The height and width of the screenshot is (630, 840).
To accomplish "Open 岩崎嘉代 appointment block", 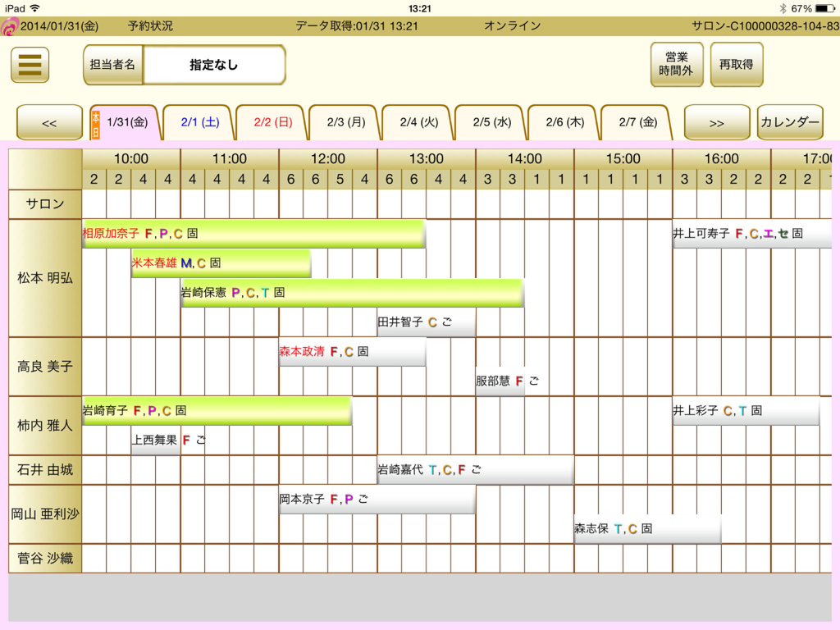I will pos(475,470).
